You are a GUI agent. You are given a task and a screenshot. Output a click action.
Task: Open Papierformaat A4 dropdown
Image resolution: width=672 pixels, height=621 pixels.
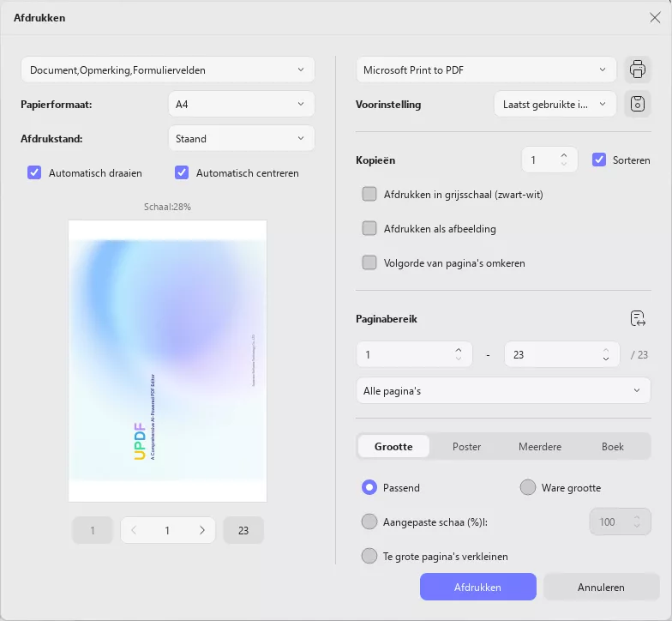point(242,104)
